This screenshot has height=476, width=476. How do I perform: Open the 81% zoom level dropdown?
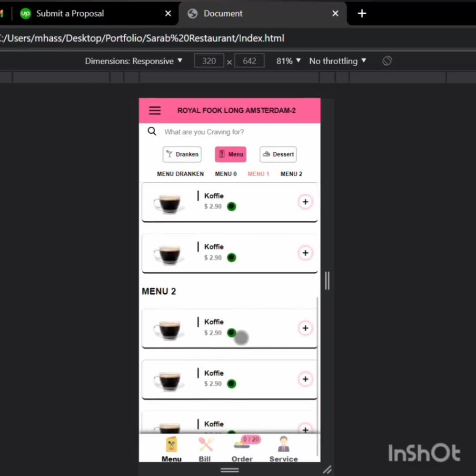[x=288, y=61]
